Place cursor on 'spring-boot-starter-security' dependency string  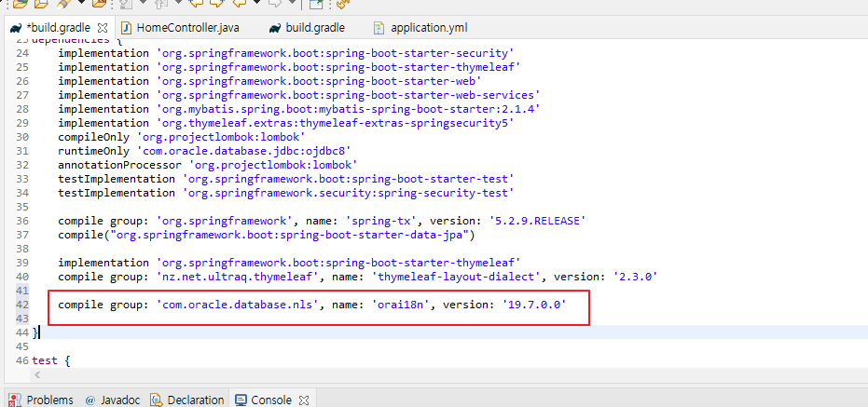pyautogui.click(x=336, y=53)
